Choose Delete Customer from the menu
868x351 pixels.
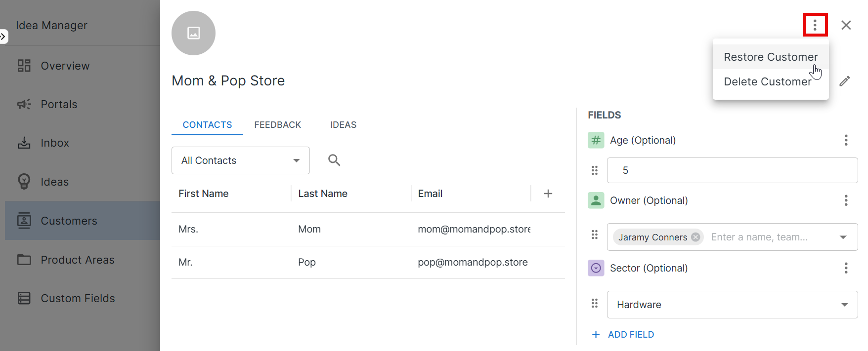(767, 81)
